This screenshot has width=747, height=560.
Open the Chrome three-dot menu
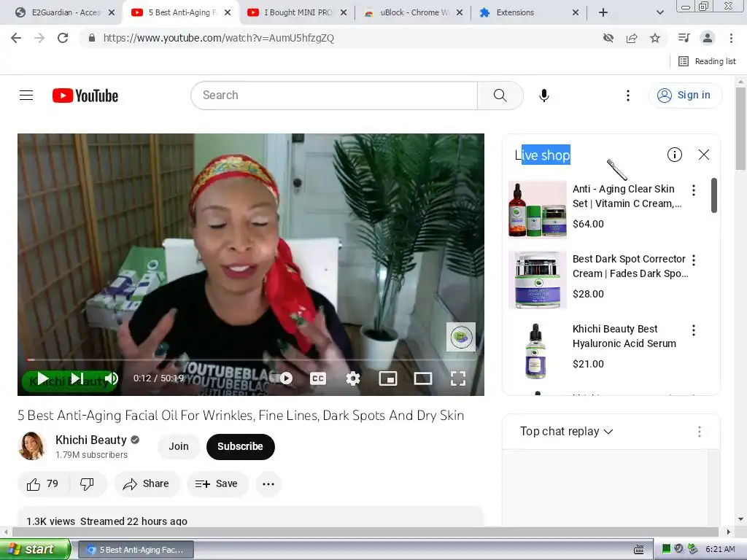[731, 38]
